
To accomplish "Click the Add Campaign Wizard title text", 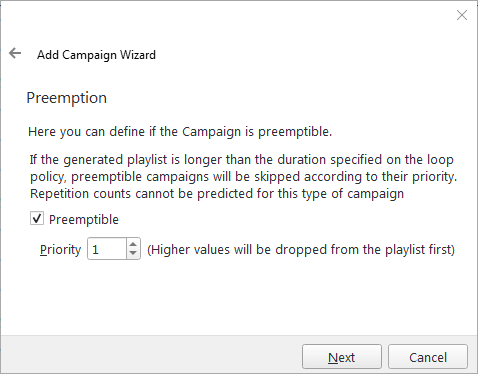I will click(96, 55).
